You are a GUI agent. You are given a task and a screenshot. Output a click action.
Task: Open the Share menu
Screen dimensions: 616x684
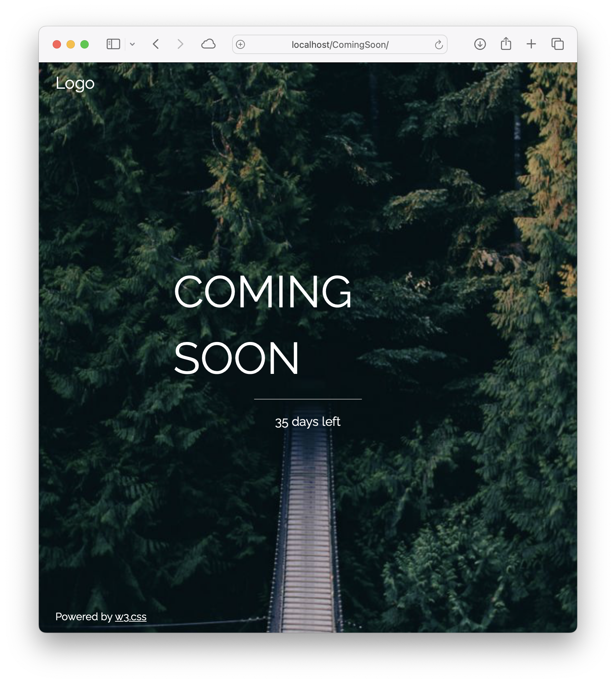506,44
